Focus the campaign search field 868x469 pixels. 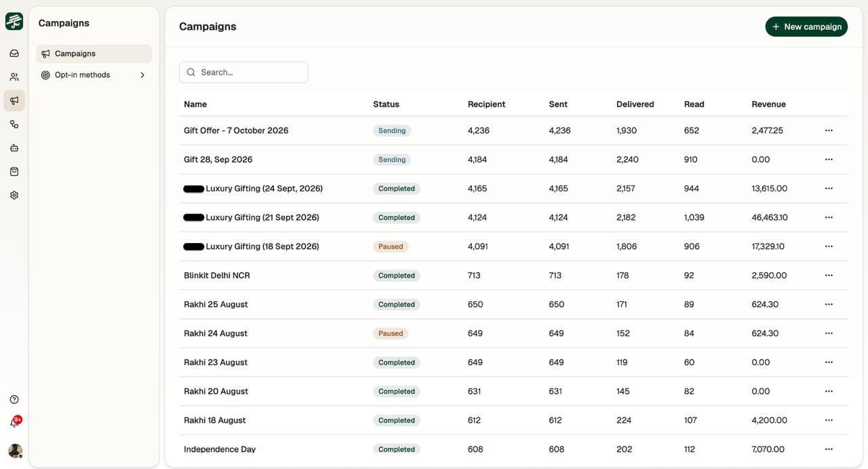tap(243, 73)
